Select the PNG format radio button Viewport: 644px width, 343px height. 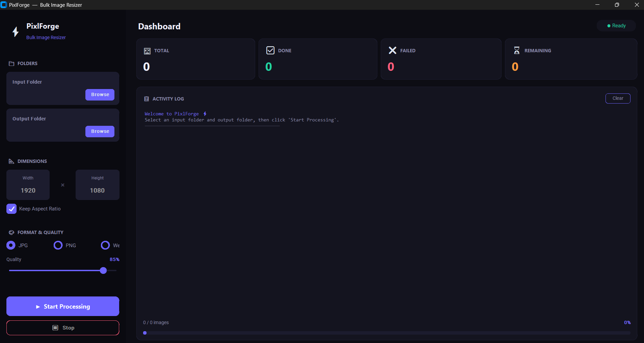point(58,245)
